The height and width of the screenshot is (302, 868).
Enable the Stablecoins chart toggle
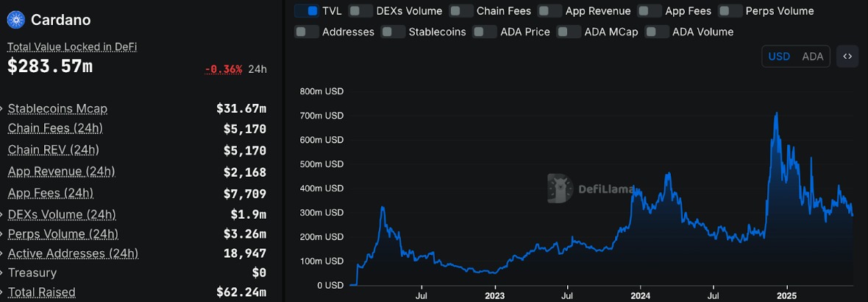tap(394, 32)
